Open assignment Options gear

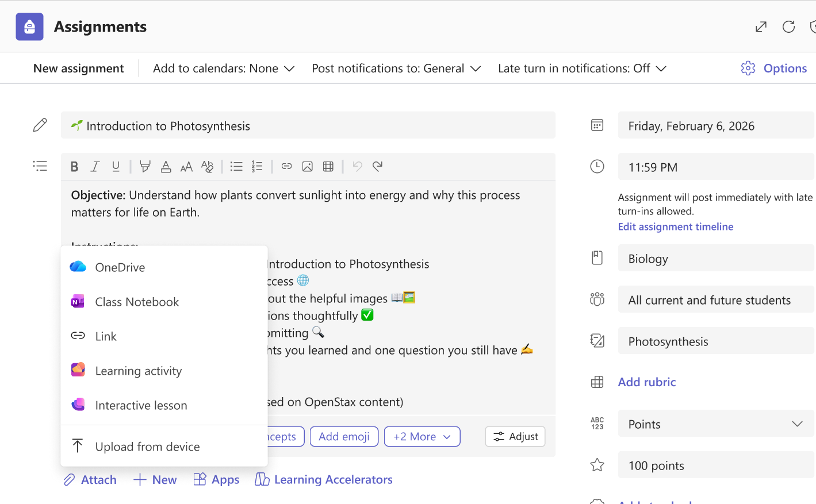coord(773,68)
